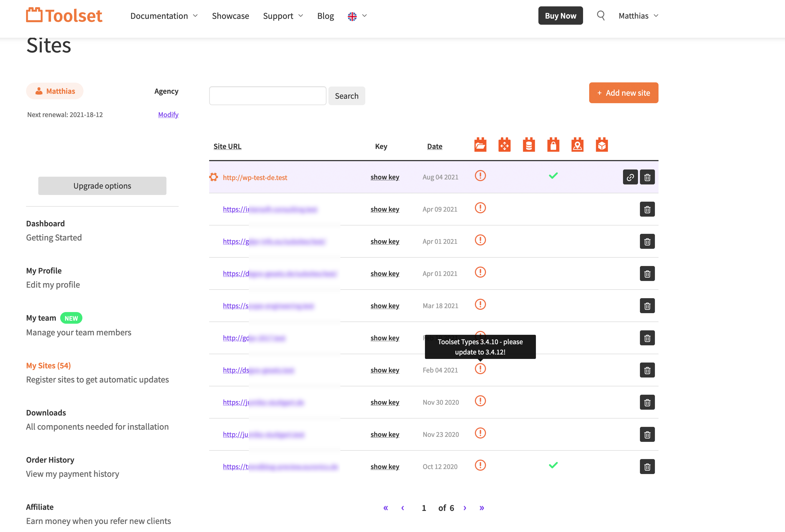This screenshot has width=785, height=532.
Task: Click the UK flag language icon
Action: 352,16
